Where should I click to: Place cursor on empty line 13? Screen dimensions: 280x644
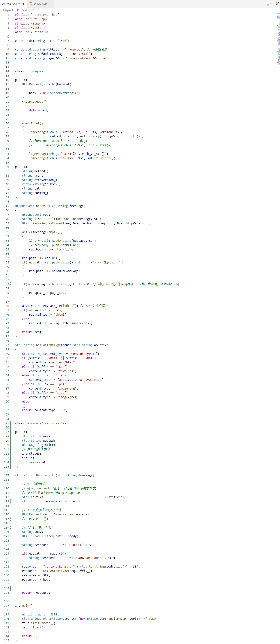point(145,67)
